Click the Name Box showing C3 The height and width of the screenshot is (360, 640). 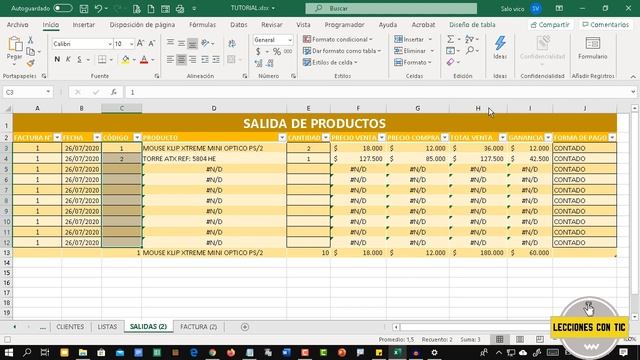[27, 92]
